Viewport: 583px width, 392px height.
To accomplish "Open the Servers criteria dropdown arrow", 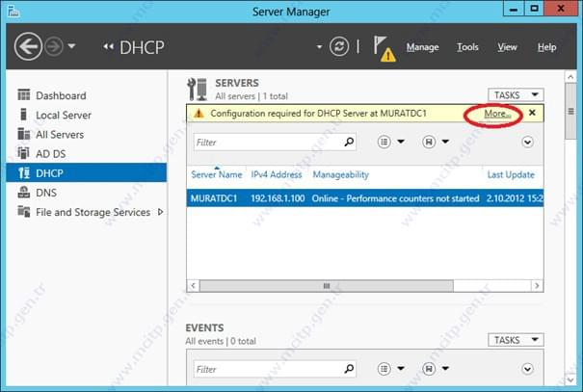I will coord(401,142).
